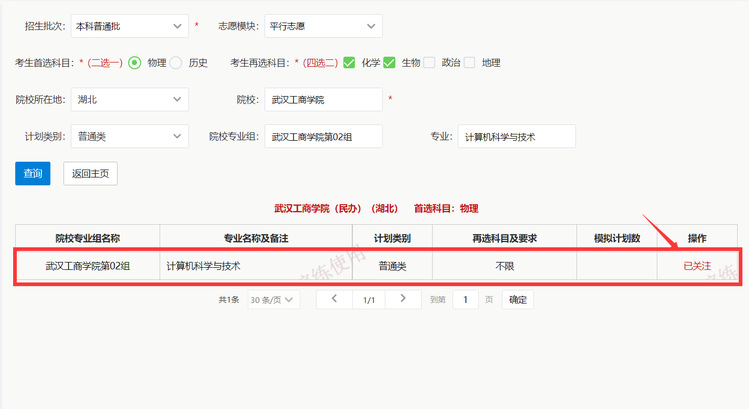Open the 招生批次 dropdown
This screenshot has width=749, height=409.
point(129,26)
